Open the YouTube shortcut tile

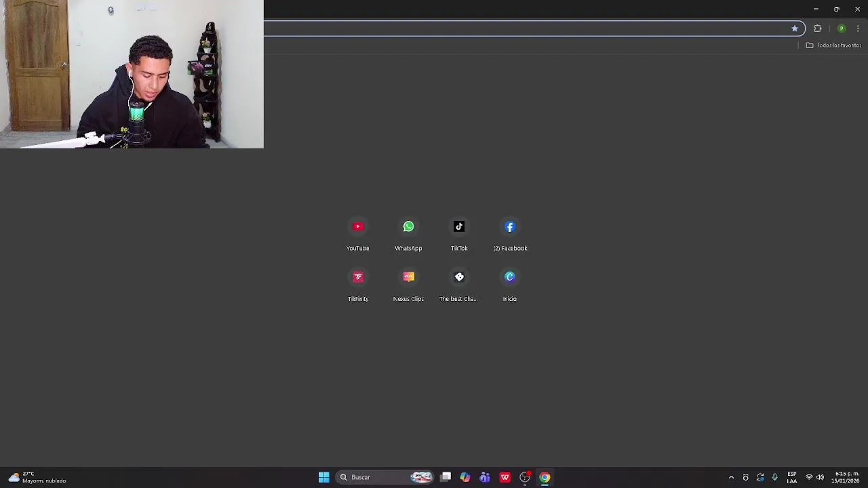[x=358, y=235]
